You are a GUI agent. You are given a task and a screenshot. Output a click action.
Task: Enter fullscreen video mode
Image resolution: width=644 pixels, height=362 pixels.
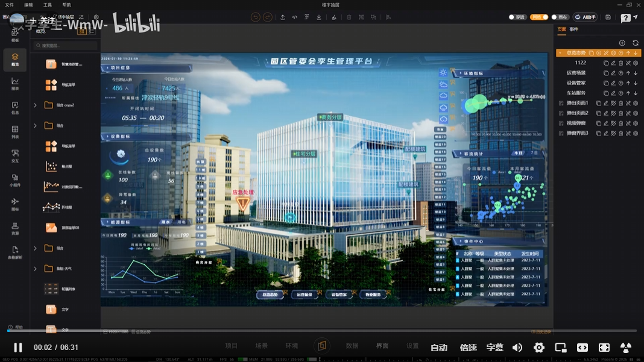pyautogui.click(x=604, y=348)
